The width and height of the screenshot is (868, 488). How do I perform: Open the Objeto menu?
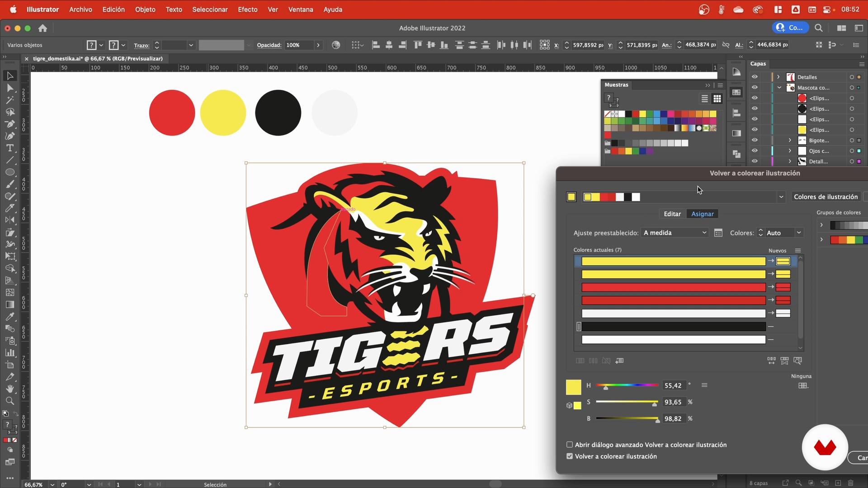[x=145, y=9]
